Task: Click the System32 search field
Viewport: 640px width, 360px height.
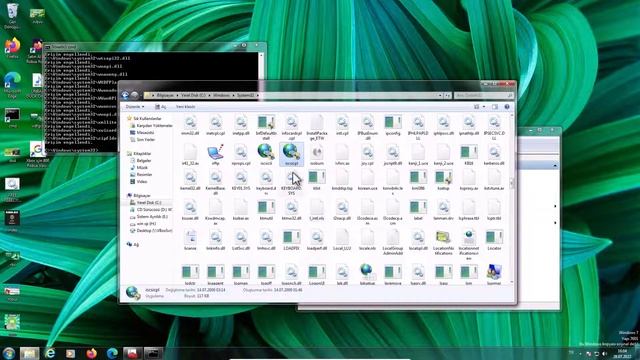Action: point(483,95)
